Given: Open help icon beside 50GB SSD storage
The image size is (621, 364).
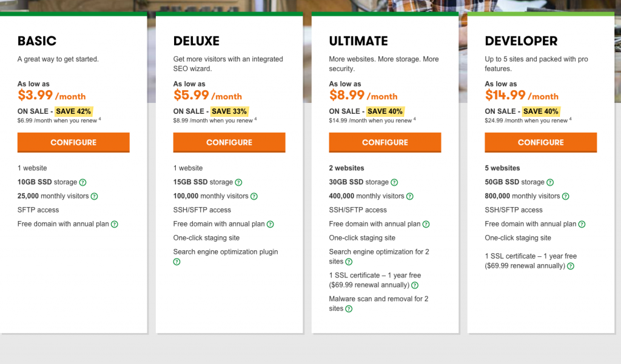Looking at the screenshot, I should [551, 182].
